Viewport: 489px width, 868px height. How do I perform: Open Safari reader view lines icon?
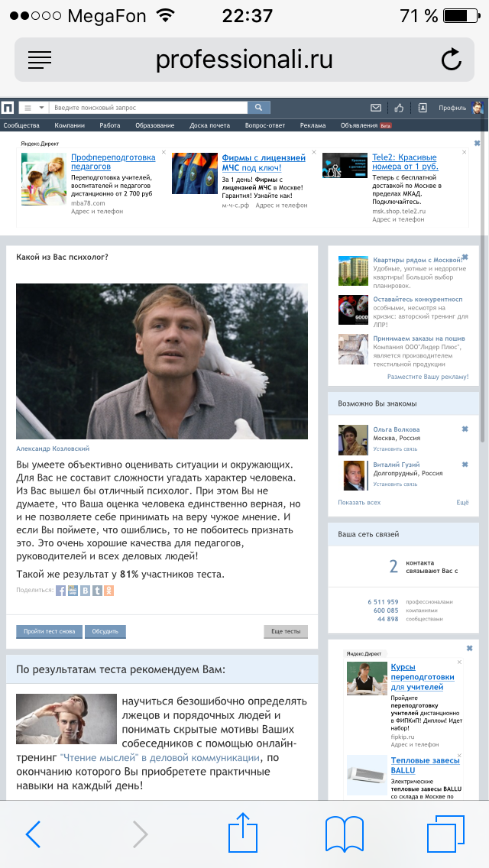40,60
